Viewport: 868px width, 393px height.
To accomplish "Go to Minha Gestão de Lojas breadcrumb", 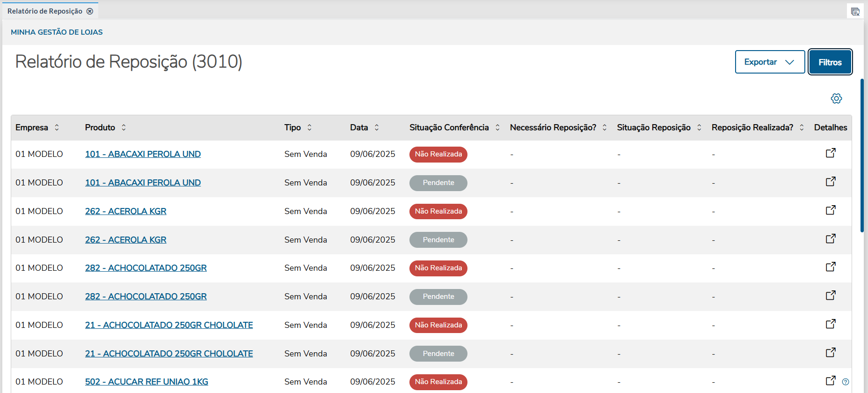I will coord(57,32).
